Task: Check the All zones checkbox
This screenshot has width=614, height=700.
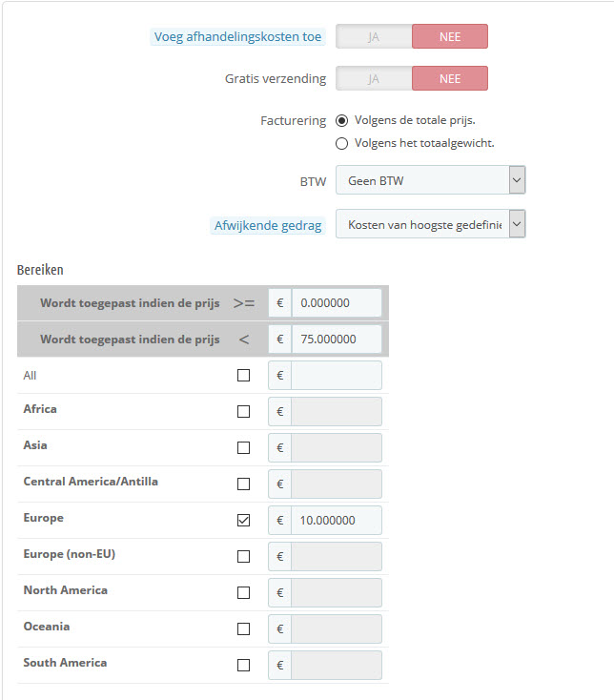Action: point(243,376)
